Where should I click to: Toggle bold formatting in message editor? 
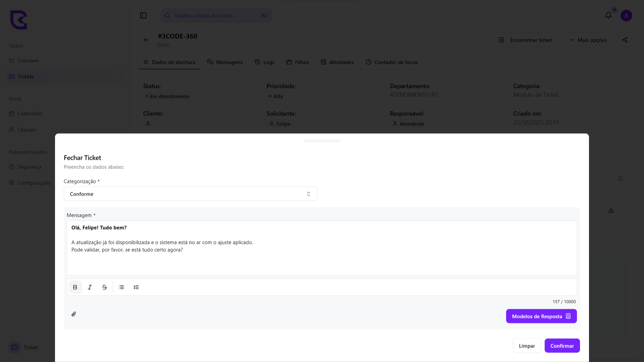75,287
